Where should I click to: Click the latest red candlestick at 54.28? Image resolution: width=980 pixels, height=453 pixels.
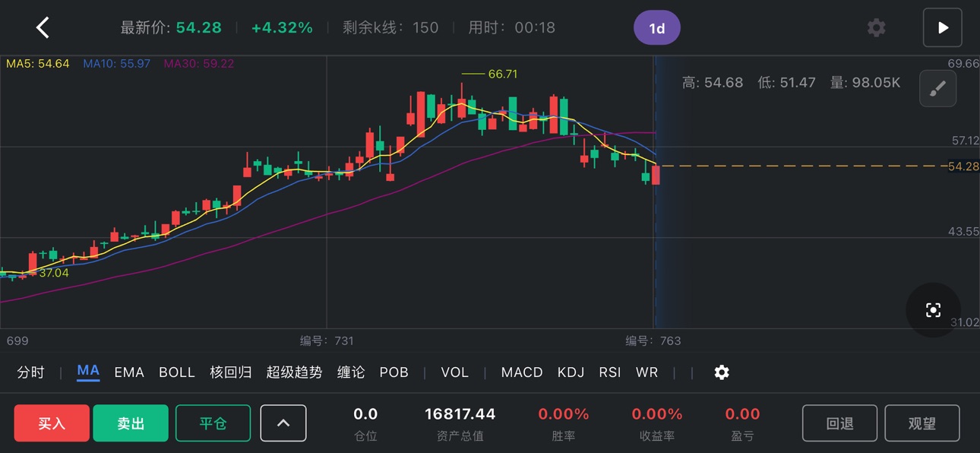656,175
